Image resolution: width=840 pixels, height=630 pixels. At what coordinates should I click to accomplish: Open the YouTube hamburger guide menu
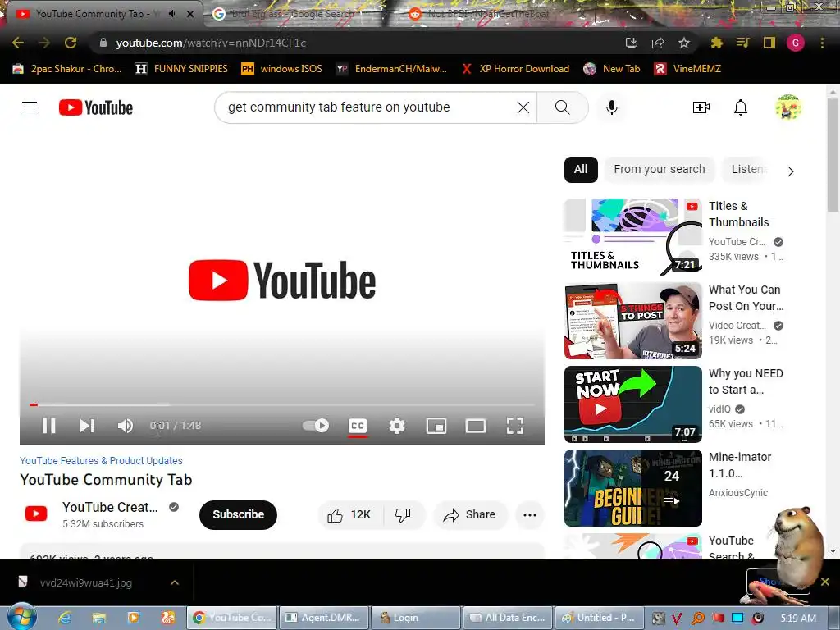pyautogui.click(x=30, y=107)
